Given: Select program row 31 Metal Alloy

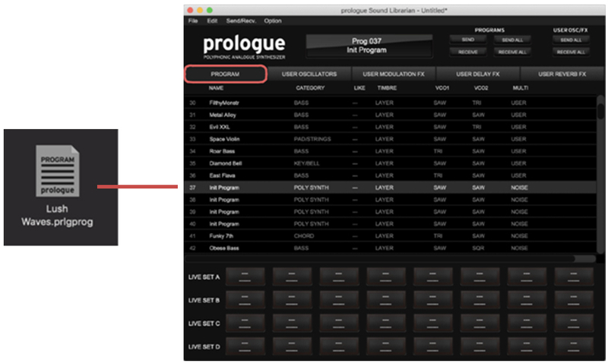Looking at the screenshot, I should 391,115.
